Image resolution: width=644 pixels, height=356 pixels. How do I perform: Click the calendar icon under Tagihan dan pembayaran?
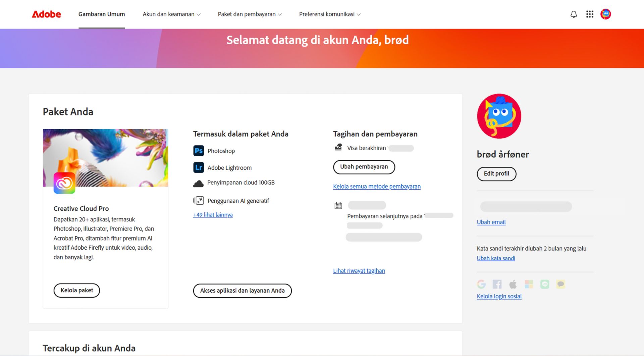[338, 205]
